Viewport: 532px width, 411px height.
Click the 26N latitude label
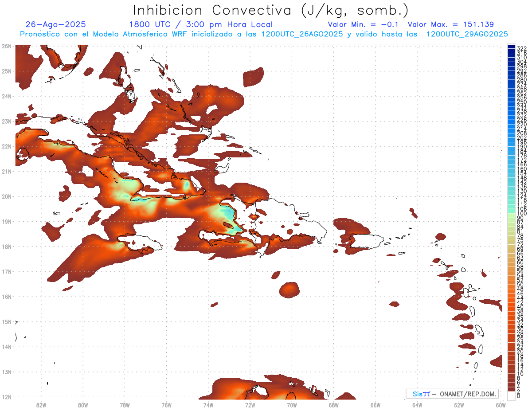(x=6, y=46)
